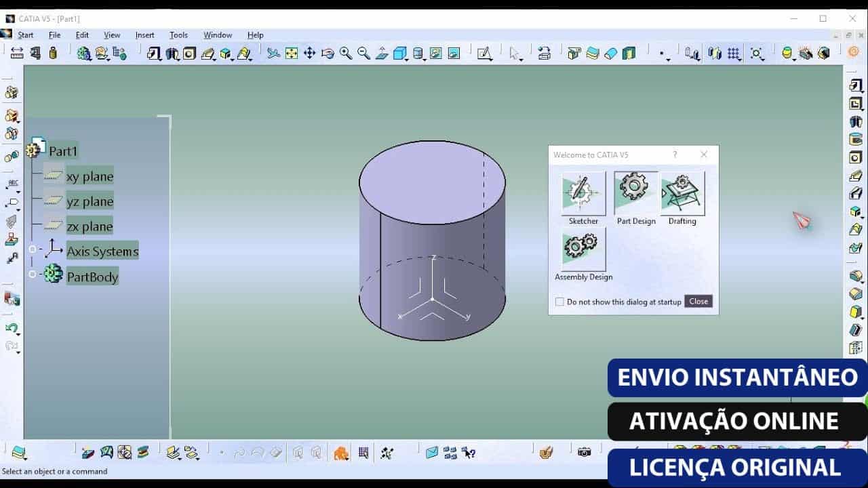Click the help question mark in Welcome dialog
Viewport: 868px width, 488px height.
coord(675,155)
